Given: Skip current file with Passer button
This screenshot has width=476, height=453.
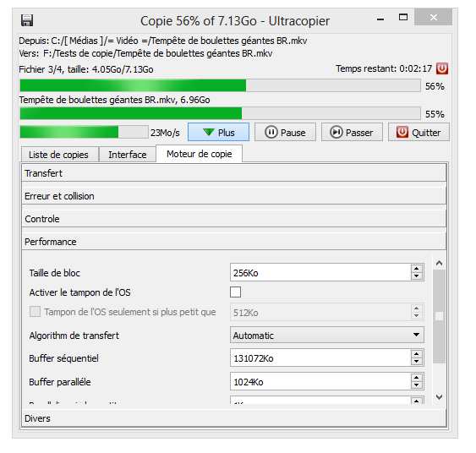Looking at the screenshot, I should (352, 132).
